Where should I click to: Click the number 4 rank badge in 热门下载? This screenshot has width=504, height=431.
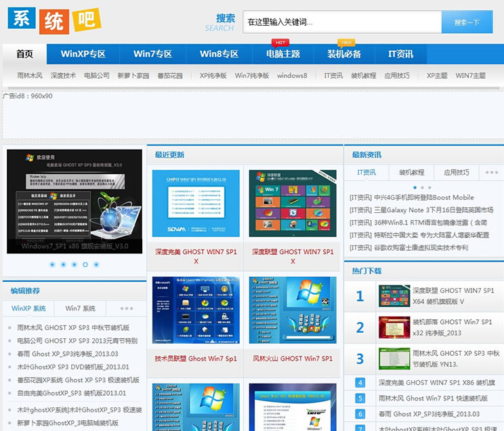360,383
